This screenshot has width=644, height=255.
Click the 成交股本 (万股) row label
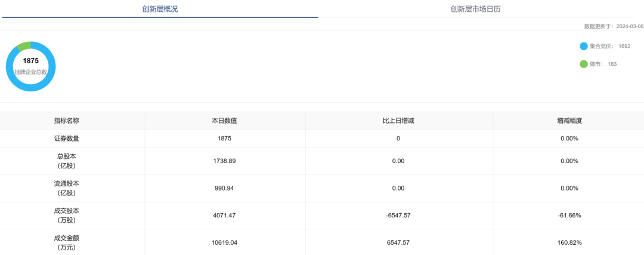click(x=66, y=216)
